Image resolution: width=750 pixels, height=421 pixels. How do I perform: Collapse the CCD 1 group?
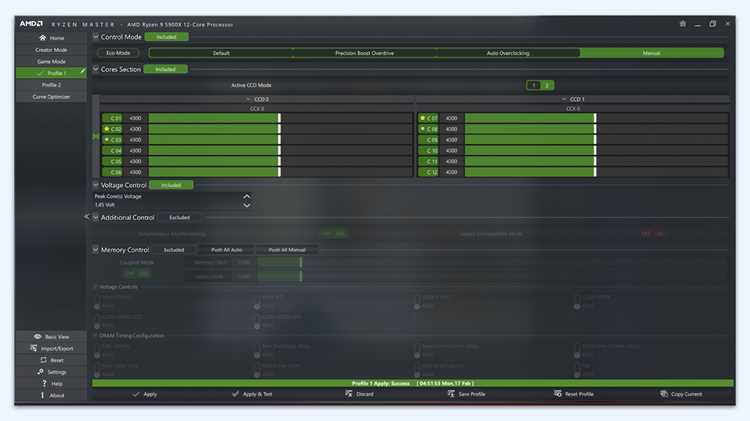tap(564, 99)
